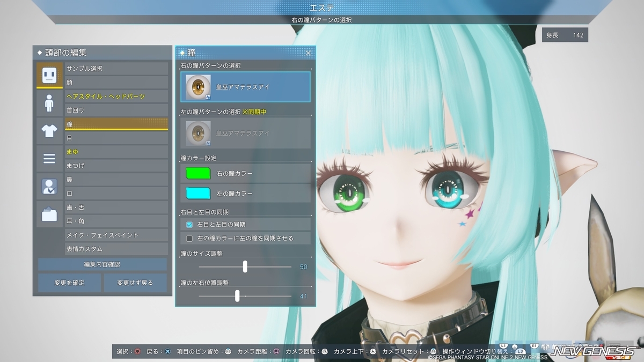Viewport: 644px width, 362px height.
Task: Click the 瞳のサイズ調整 slider handle
Action: 245,267
